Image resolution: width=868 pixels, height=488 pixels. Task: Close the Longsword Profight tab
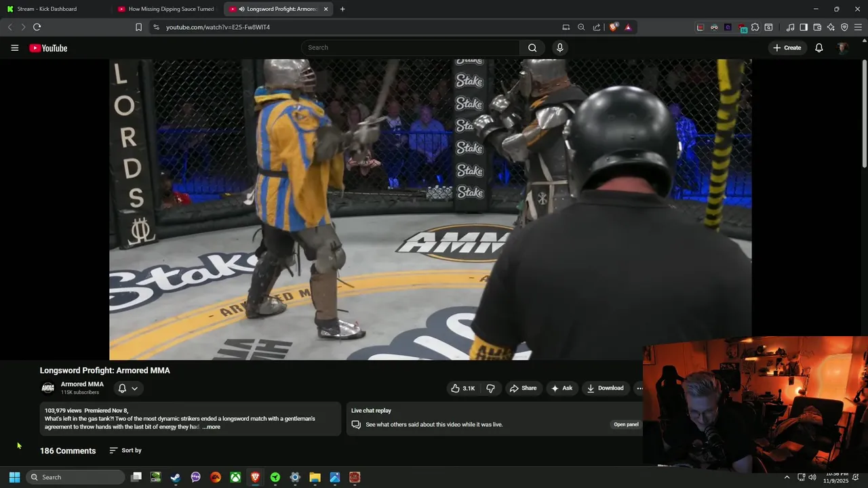point(325,9)
